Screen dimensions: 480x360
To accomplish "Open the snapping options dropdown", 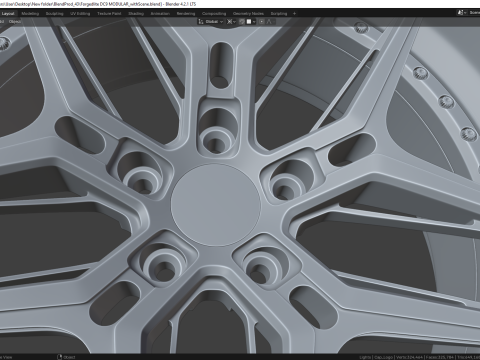I will [x=251, y=22].
